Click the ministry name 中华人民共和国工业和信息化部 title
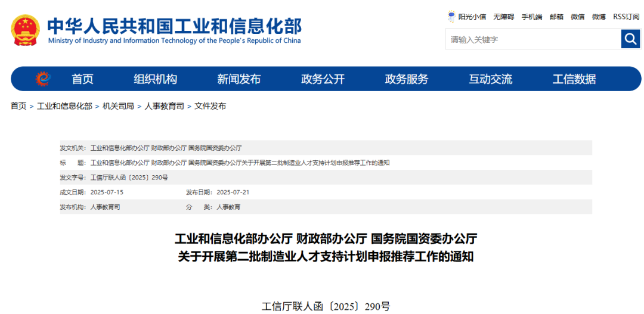 pos(175,26)
